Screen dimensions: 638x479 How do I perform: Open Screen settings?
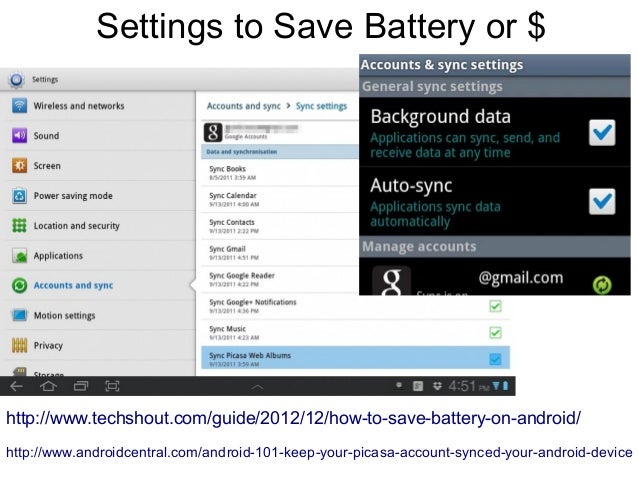100,166
